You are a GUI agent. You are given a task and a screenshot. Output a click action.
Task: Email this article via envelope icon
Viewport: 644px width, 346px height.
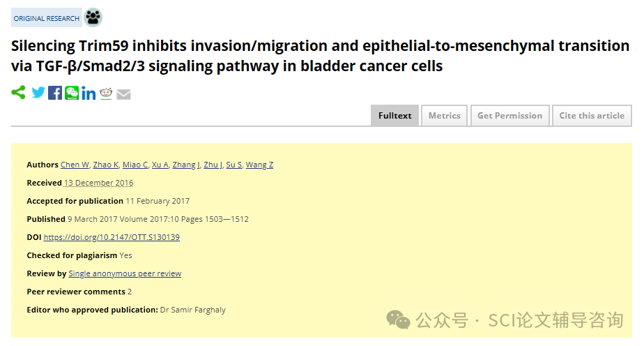coord(123,94)
